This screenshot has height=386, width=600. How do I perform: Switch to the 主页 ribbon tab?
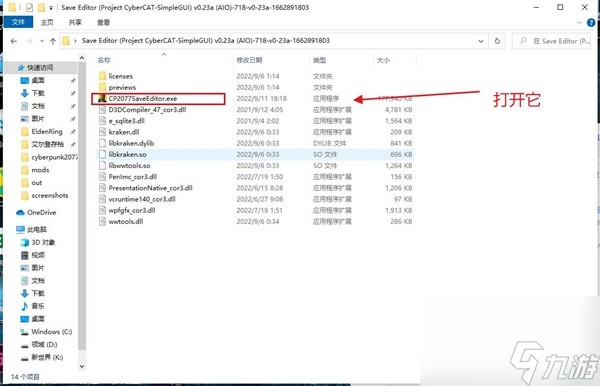point(47,23)
